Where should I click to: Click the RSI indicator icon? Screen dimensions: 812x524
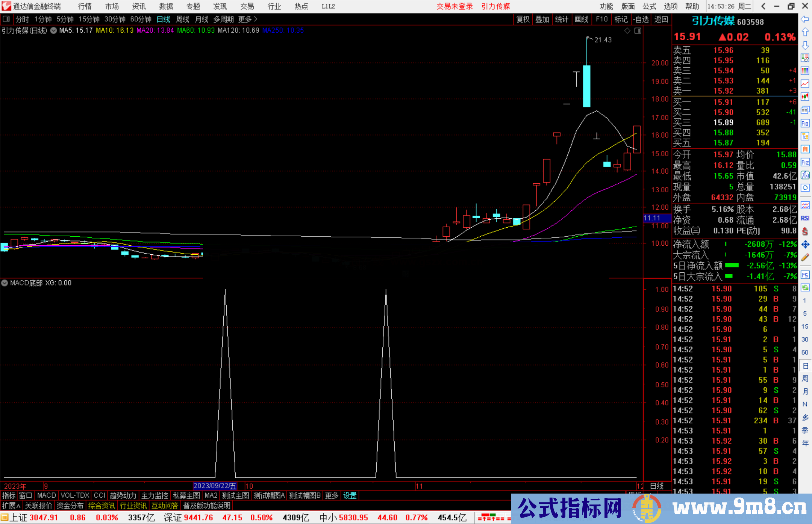click(805, 218)
